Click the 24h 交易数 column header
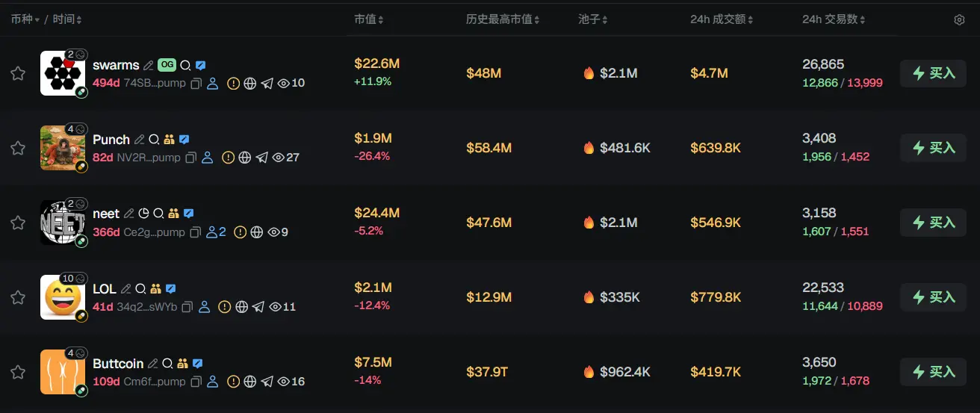 coord(834,19)
